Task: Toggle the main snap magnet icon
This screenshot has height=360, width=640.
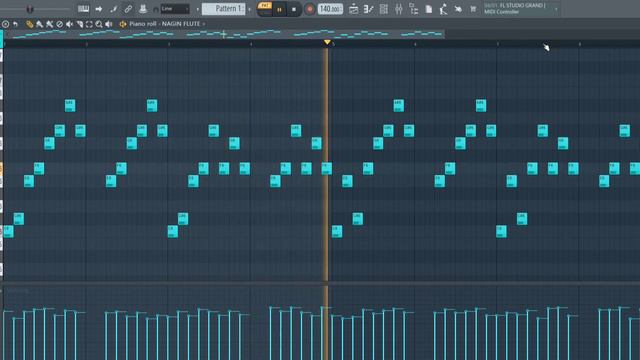Action: coord(156,9)
